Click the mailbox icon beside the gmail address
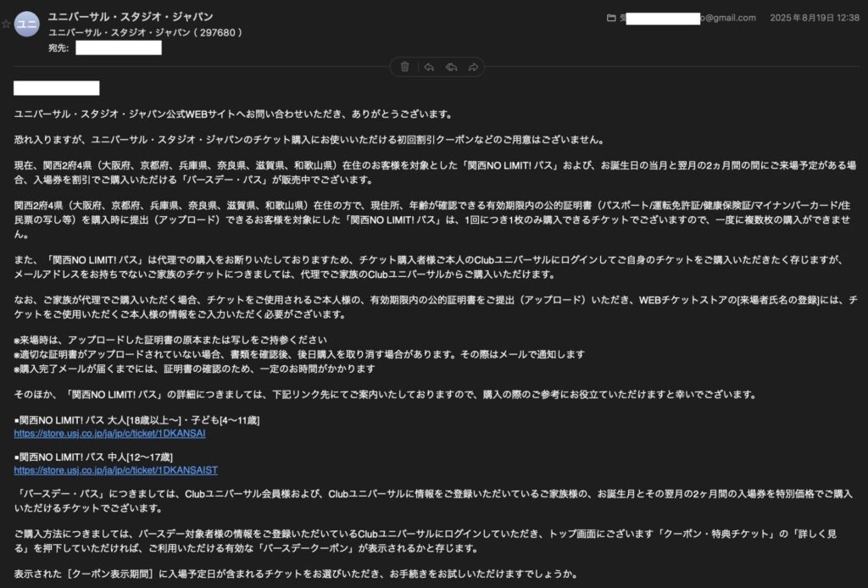 pos(611,17)
